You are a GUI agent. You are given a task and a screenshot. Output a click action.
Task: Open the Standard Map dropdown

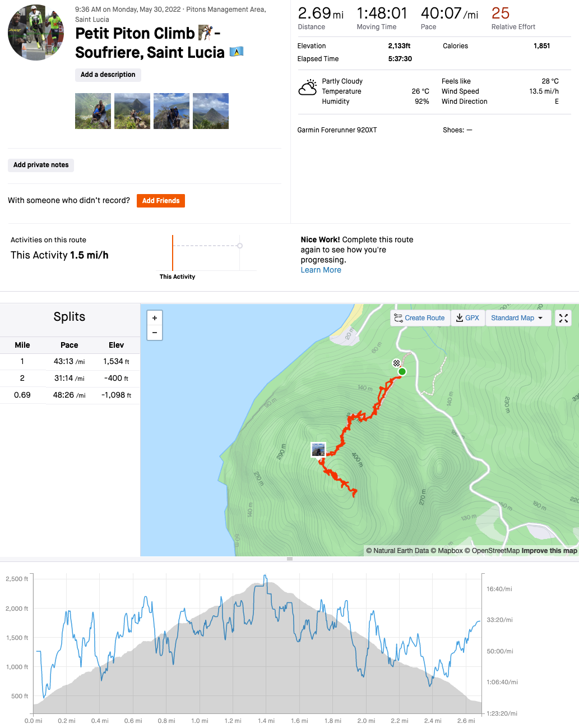pos(517,318)
